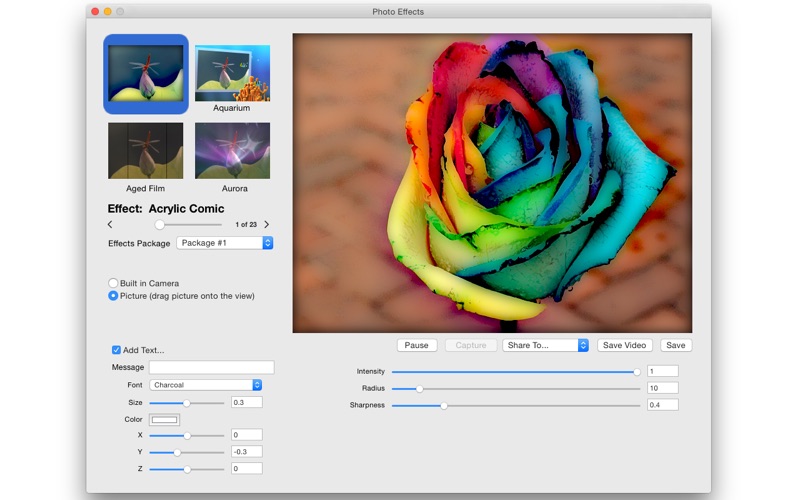Advance to next effect with right chevron
The width and height of the screenshot is (800, 500).
pyautogui.click(x=266, y=224)
